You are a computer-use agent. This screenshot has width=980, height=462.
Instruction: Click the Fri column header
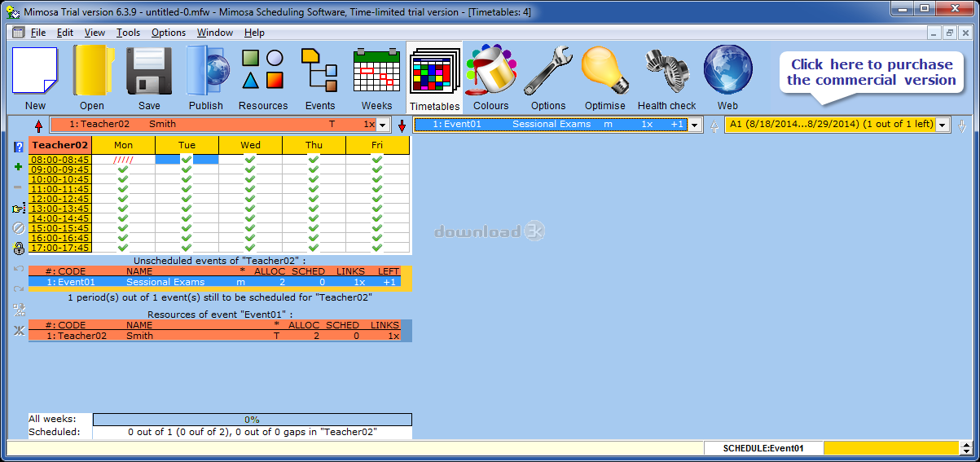[377, 145]
